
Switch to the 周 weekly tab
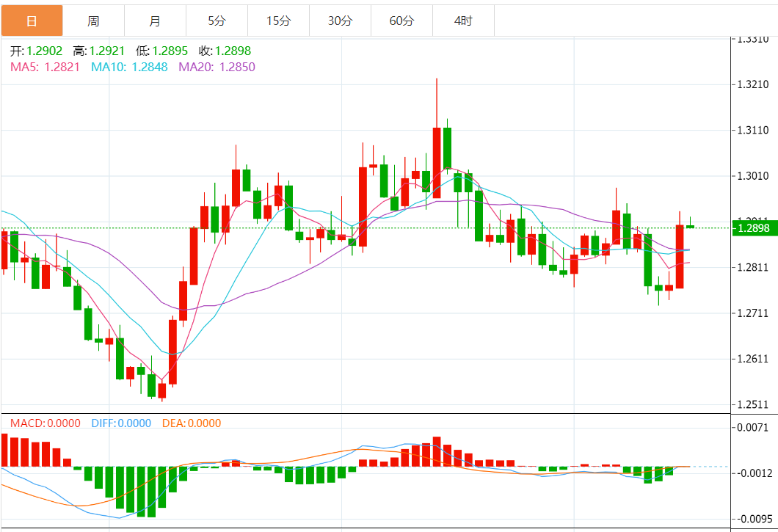click(93, 21)
